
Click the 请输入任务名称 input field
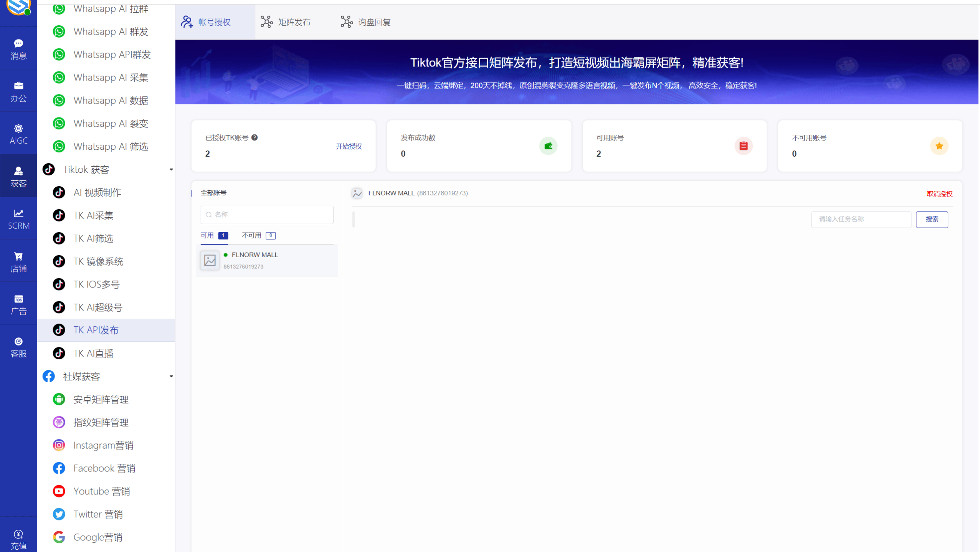pyautogui.click(x=861, y=219)
